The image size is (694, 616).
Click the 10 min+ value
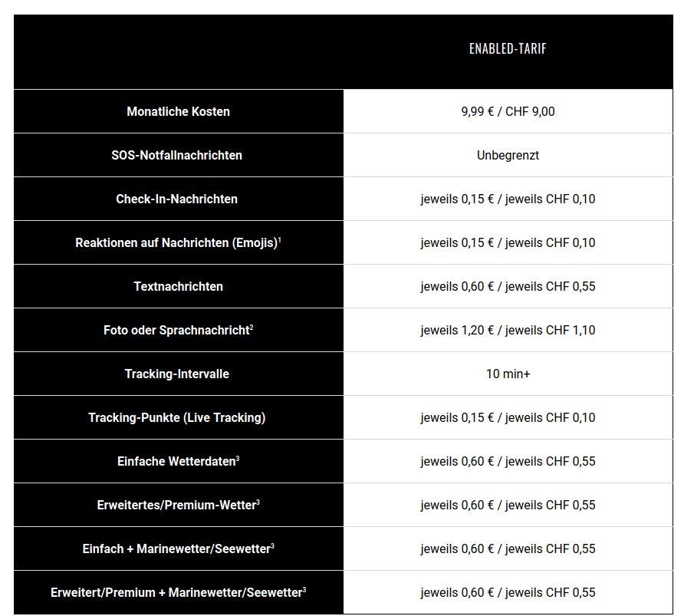pos(508,374)
